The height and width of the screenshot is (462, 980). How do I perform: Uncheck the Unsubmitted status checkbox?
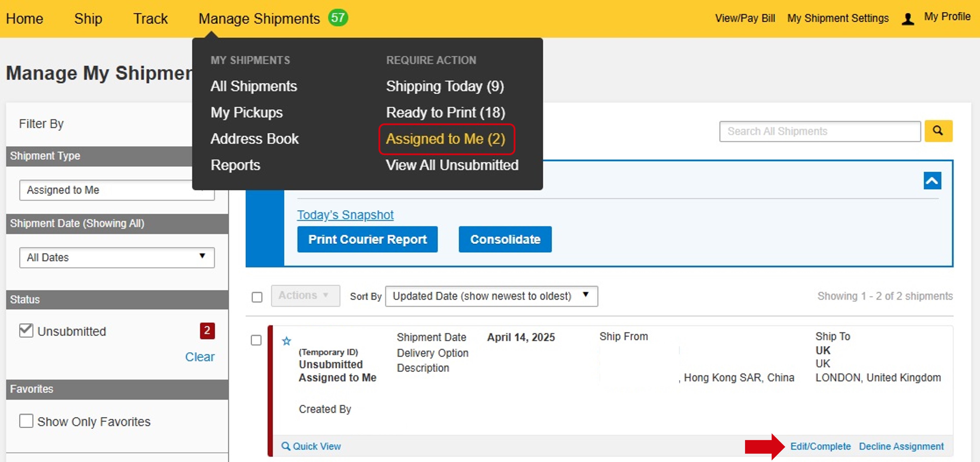26,330
